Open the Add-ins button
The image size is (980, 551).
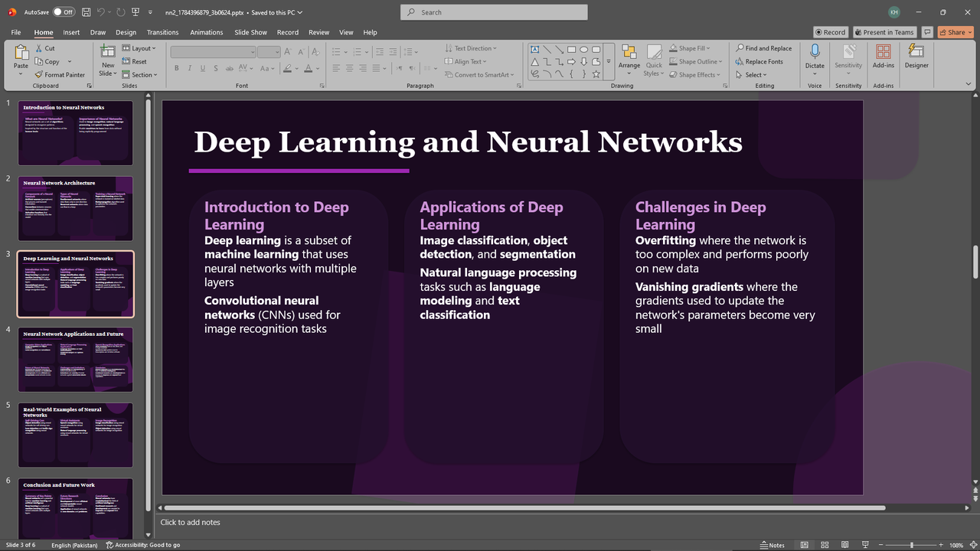pyautogui.click(x=884, y=56)
